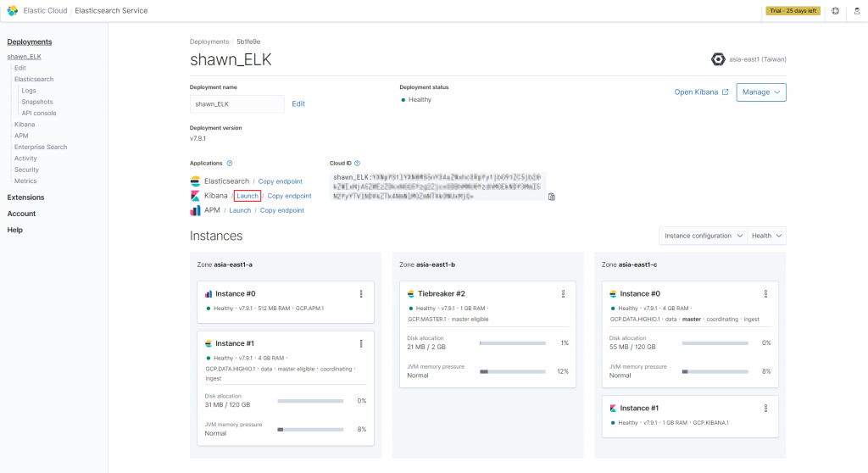Screen dimensions: 868x473
Task: Click Tiebreaker #2 disk allocation bar
Action: point(513,343)
